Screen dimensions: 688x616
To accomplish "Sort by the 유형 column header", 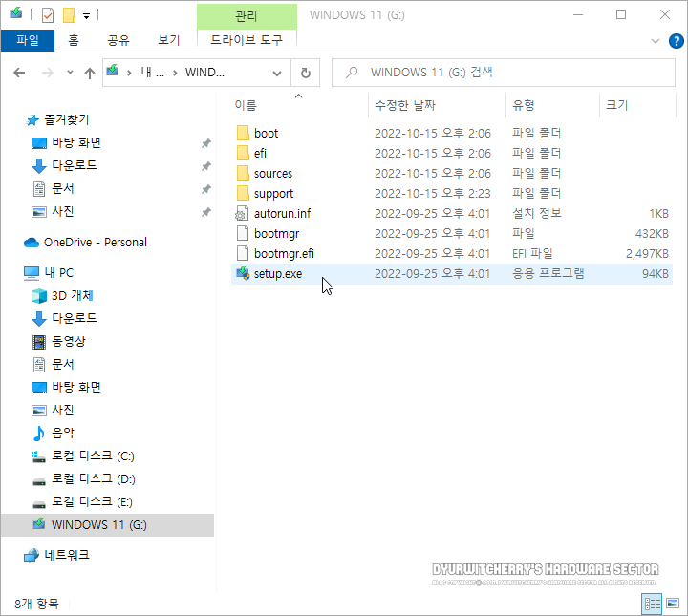I will [x=524, y=105].
